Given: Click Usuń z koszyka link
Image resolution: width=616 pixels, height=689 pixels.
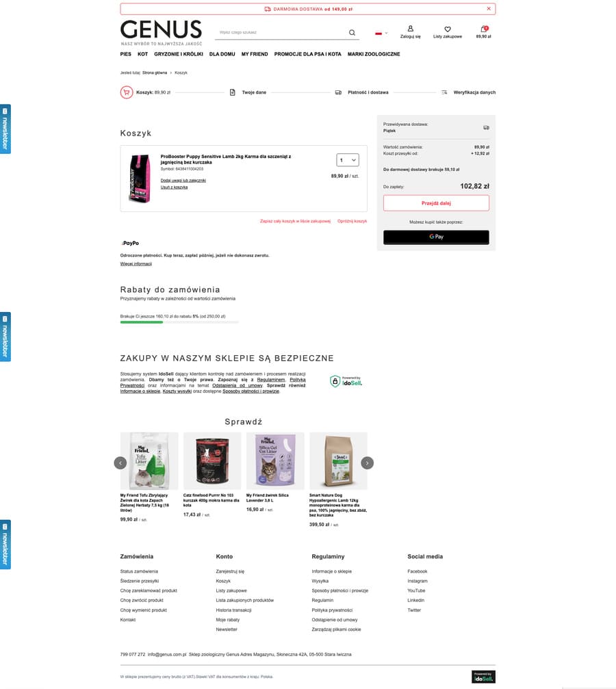Looking at the screenshot, I should pos(174,187).
